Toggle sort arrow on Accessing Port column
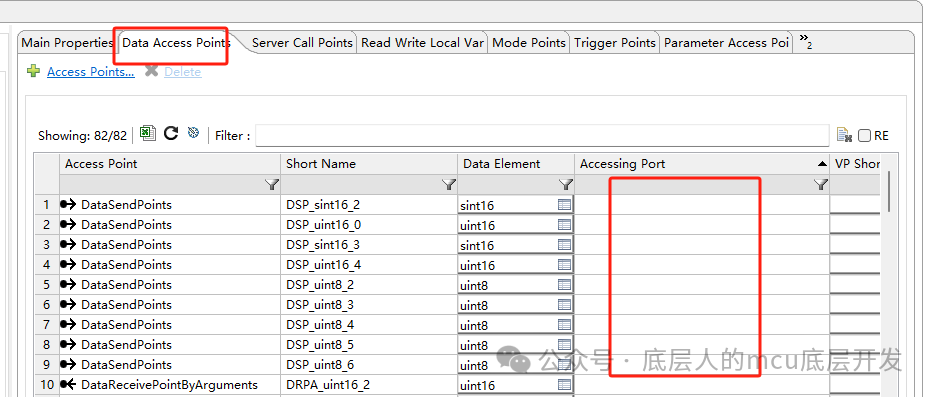Viewport: 932px width, 397px height. tap(822, 164)
